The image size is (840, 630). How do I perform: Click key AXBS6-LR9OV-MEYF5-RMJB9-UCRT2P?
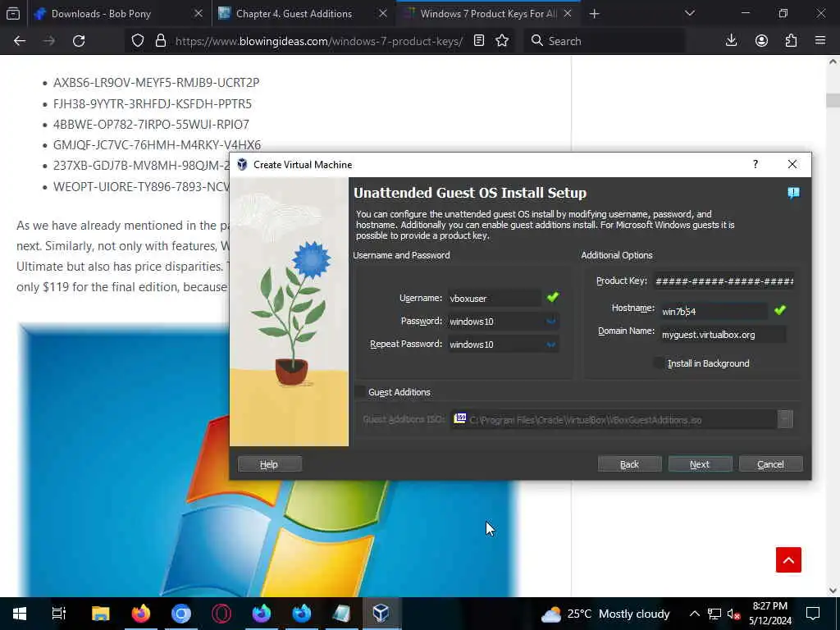156,83
